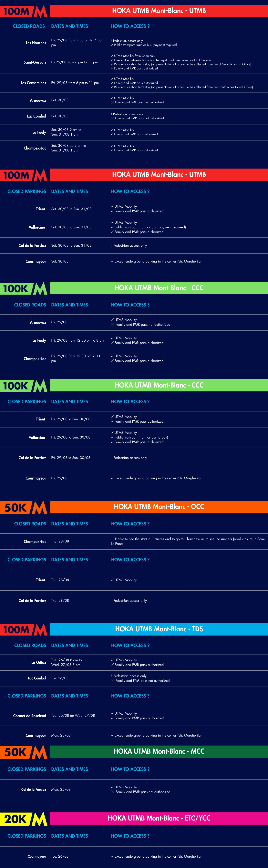Click the 50K logo beside the OCC banner
The image size is (268, 868).
pos(24,507)
